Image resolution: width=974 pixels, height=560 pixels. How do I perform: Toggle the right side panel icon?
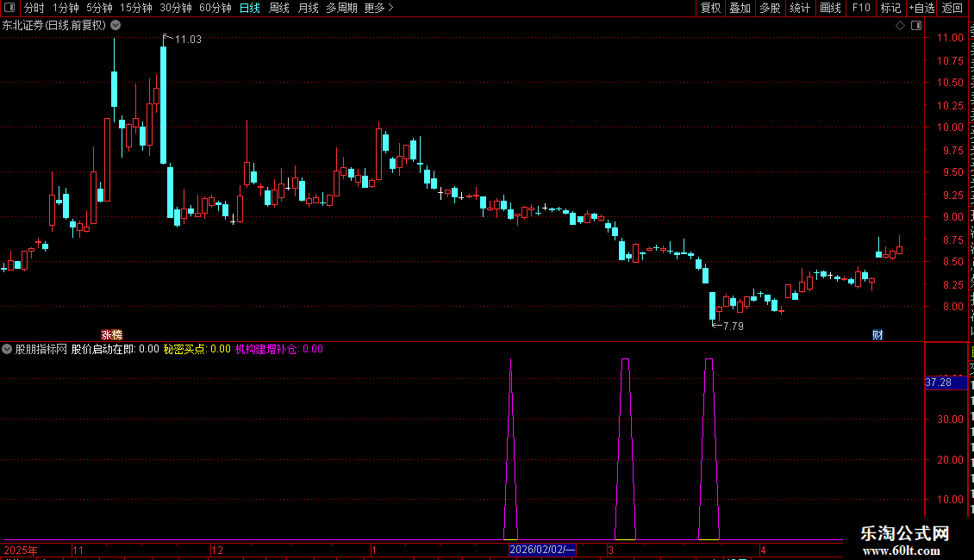coord(916,26)
